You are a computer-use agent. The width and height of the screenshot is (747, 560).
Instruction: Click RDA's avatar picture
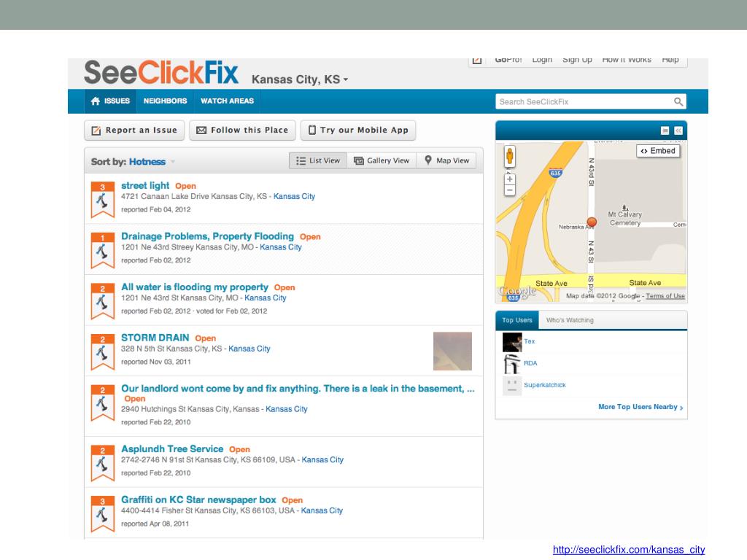[x=512, y=365]
